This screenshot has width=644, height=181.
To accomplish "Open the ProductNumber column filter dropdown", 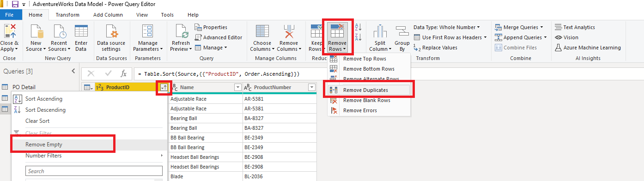I will pos(312,87).
